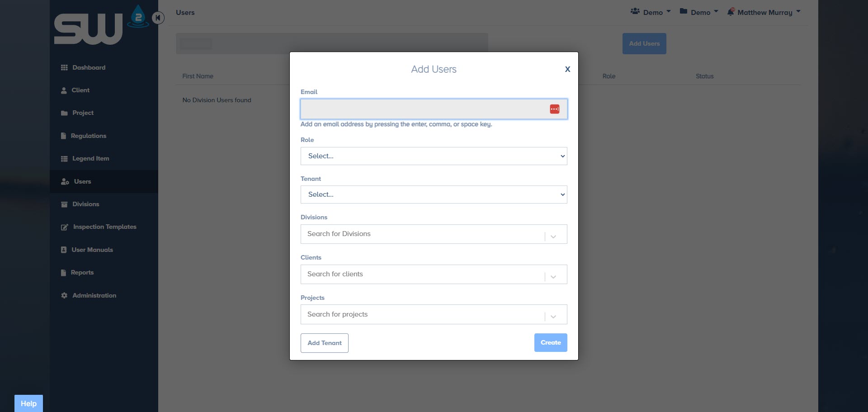Expand the Search for Divisions chevron
This screenshot has width=868, height=412.
pyautogui.click(x=553, y=236)
